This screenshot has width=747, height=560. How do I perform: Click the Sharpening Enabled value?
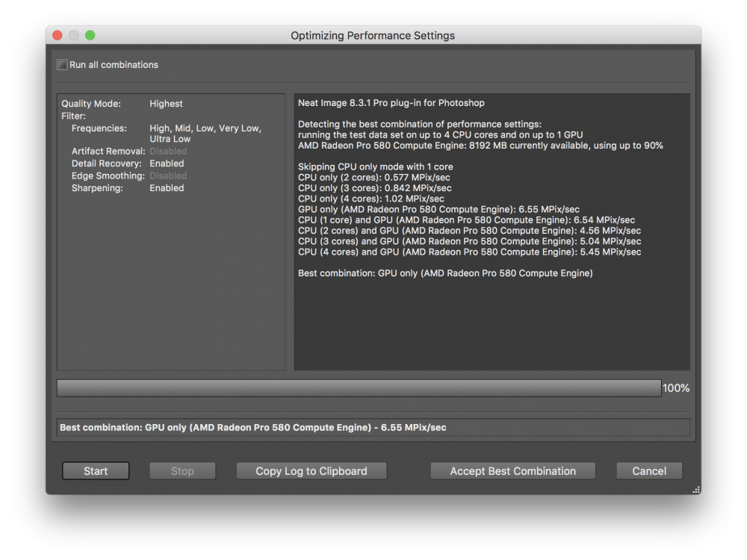(167, 188)
